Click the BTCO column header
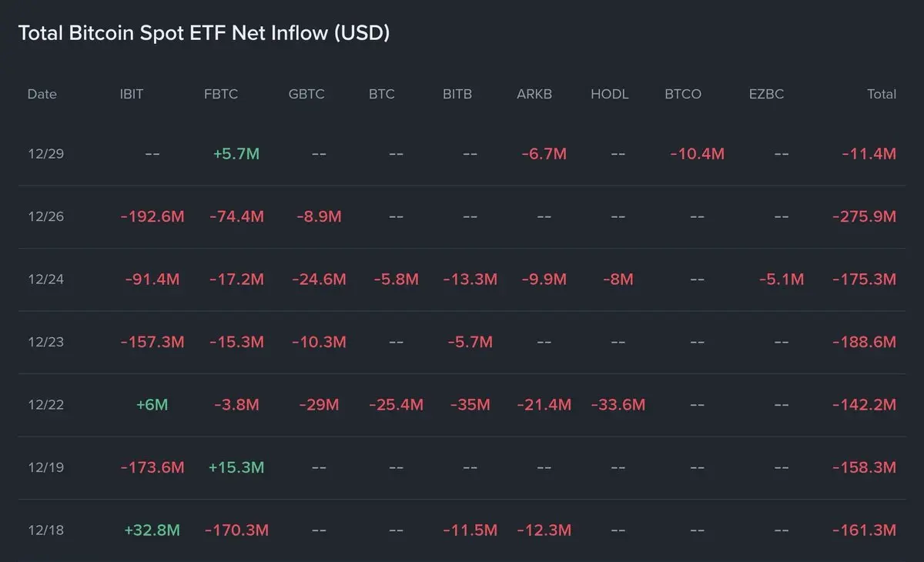Screen dimensions: 924x562 pyautogui.click(x=683, y=94)
